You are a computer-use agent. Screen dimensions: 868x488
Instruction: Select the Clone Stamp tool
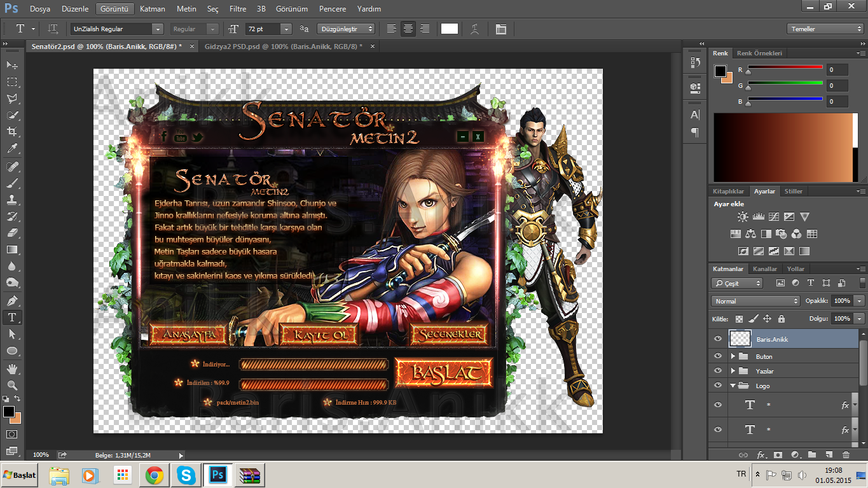(12, 200)
